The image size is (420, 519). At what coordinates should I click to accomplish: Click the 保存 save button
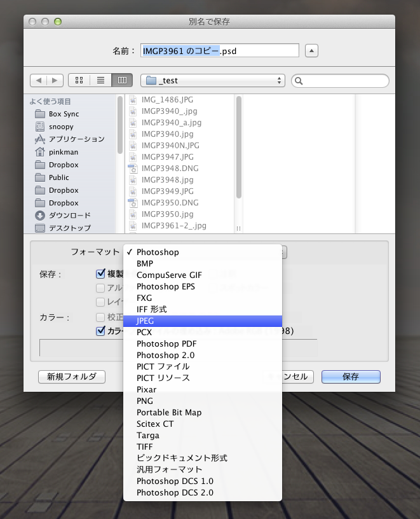(x=351, y=377)
